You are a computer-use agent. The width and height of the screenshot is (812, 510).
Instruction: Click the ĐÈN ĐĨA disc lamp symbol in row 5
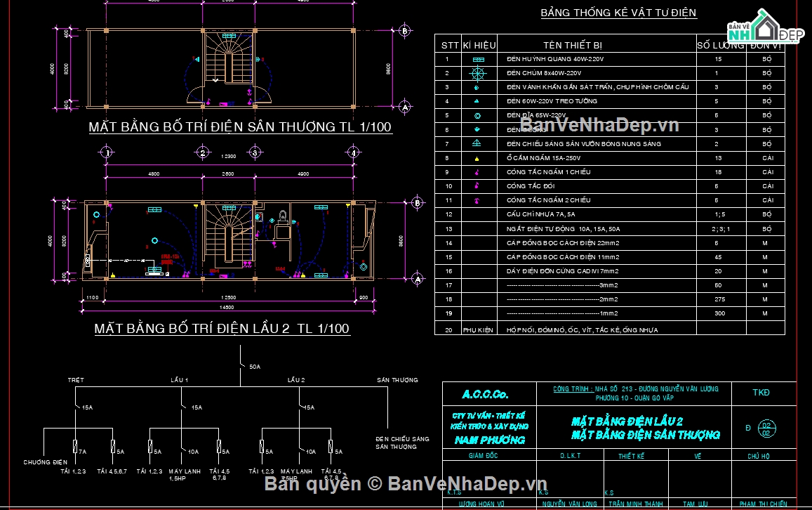pyautogui.click(x=477, y=116)
